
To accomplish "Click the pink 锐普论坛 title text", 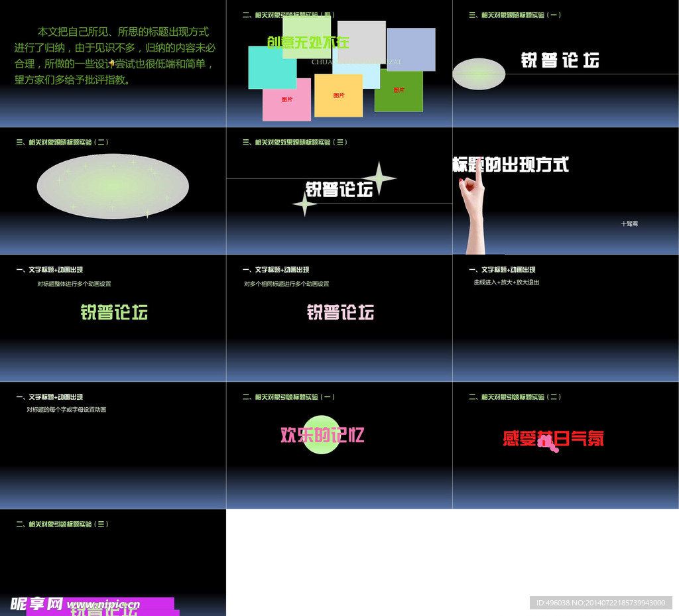I will 340,312.
